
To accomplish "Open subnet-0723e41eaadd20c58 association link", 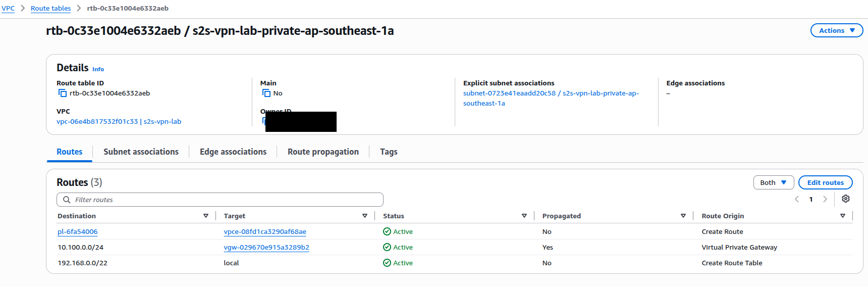I will coord(551,98).
